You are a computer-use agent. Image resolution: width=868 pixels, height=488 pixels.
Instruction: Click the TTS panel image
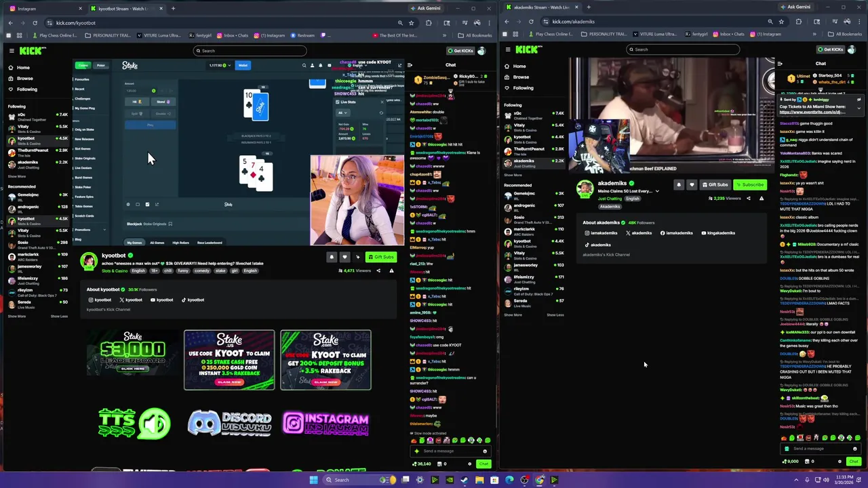point(133,423)
